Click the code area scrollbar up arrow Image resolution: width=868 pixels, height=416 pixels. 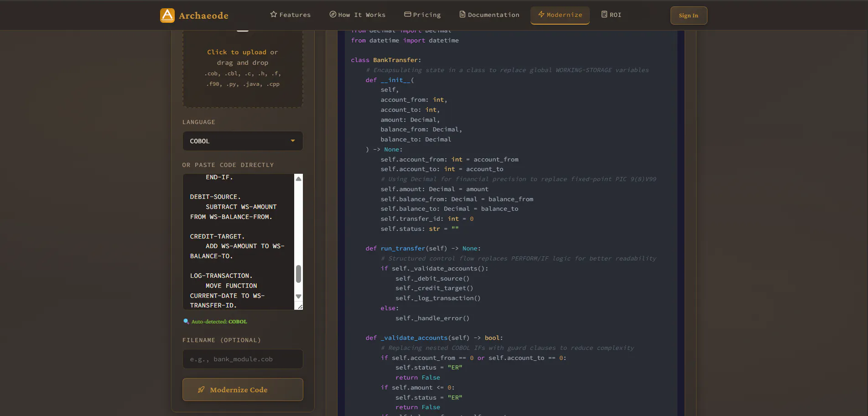click(298, 179)
